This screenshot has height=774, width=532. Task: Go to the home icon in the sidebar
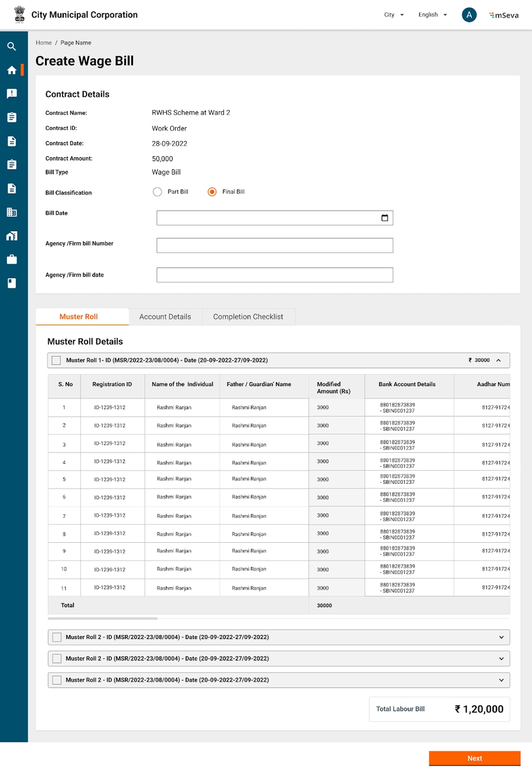tap(11, 70)
